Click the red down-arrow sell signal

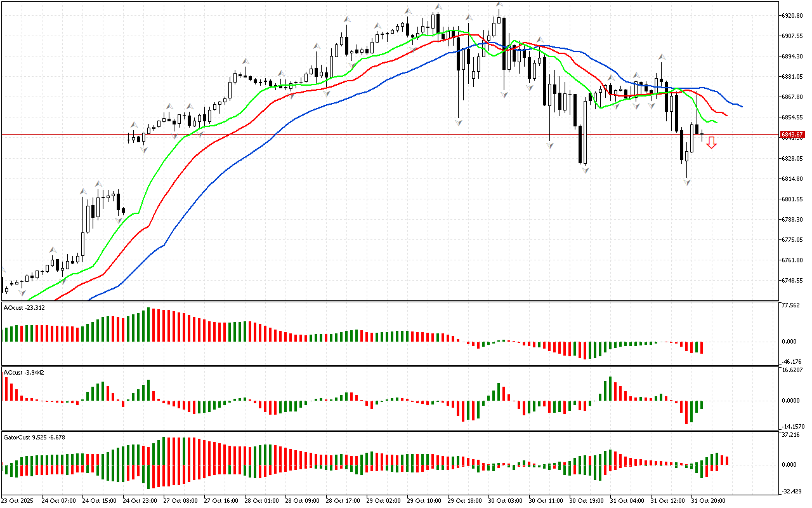[712, 143]
